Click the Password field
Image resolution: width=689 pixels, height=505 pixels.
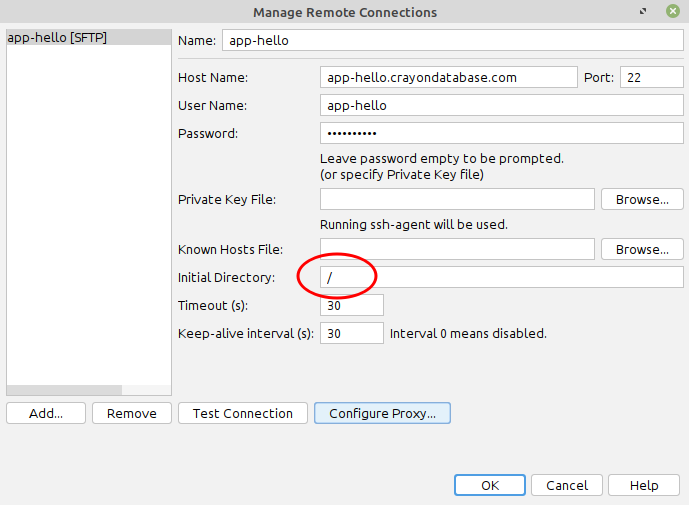point(502,133)
